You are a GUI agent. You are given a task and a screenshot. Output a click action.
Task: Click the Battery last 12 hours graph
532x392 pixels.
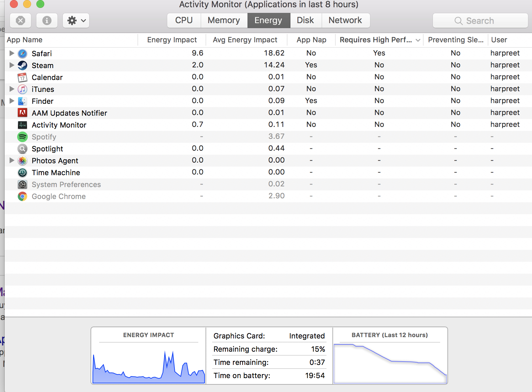390,364
